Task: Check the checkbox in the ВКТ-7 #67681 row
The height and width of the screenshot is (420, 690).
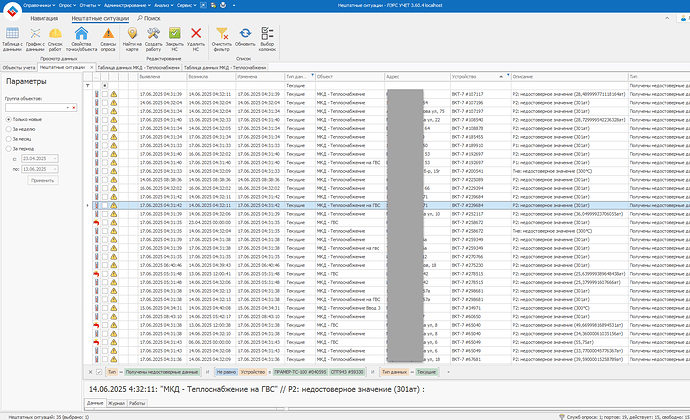Action: tap(105, 359)
